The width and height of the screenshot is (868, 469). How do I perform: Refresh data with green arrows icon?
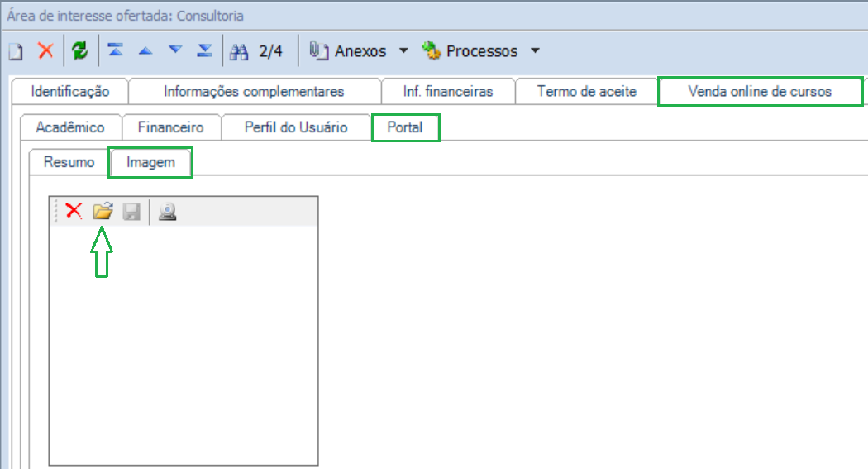click(x=80, y=51)
